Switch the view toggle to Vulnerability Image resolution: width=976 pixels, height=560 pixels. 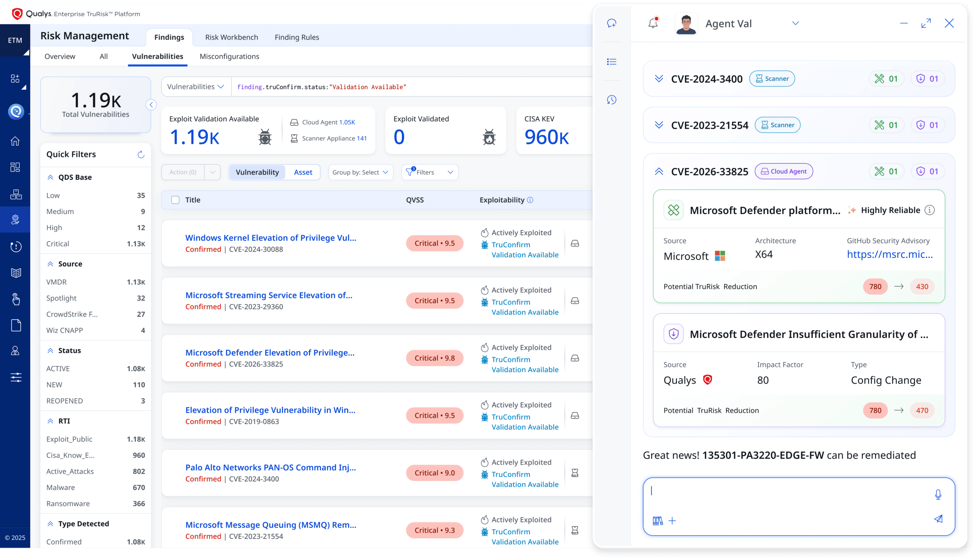pos(257,172)
